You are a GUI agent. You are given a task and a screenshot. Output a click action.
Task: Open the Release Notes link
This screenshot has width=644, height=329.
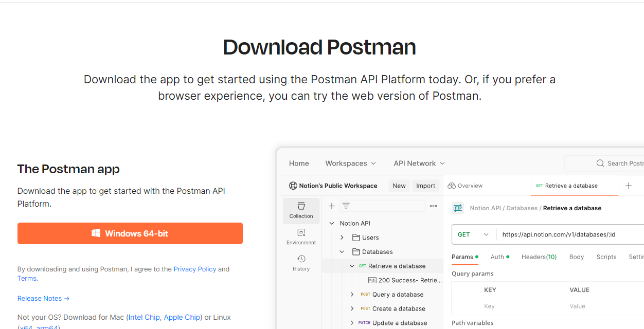(43, 298)
